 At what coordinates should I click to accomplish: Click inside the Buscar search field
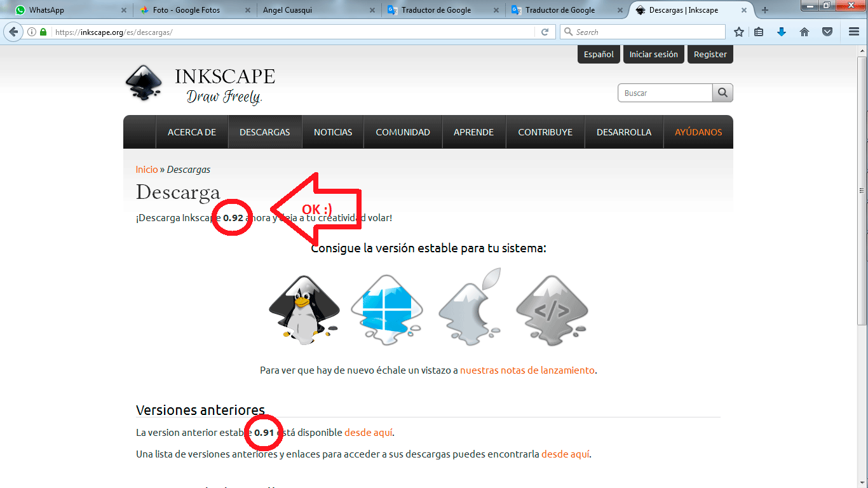point(665,93)
